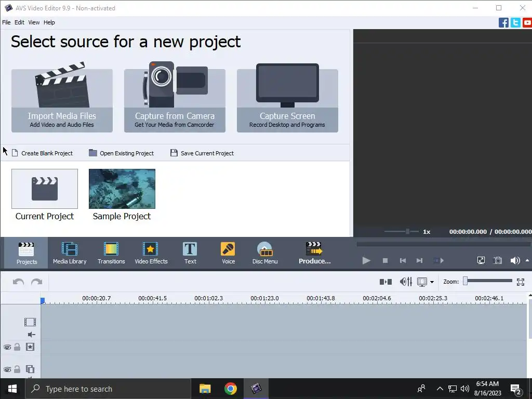This screenshot has width=532, height=399.
Task: Toggle lock on the overlay track
Action: pos(17,369)
